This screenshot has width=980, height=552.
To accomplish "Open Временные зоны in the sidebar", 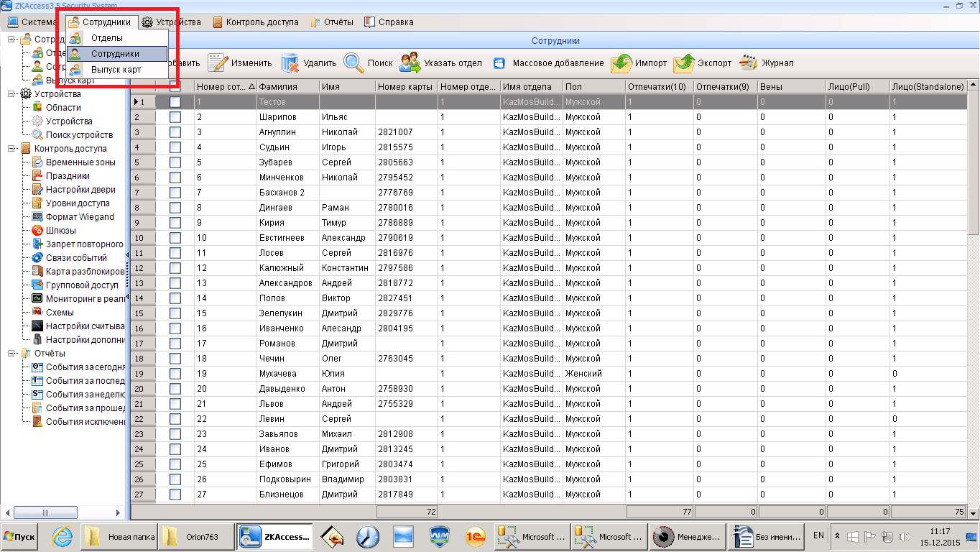I will point(80,162).
